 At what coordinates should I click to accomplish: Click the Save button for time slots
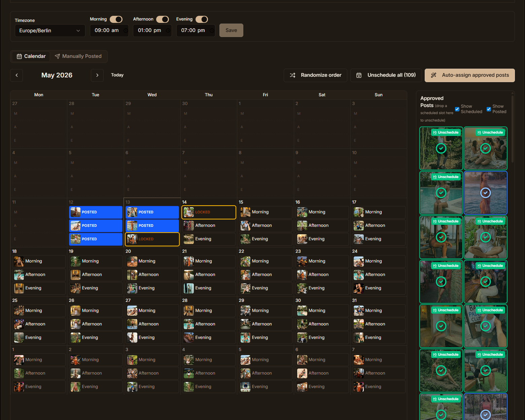(231, 30)
